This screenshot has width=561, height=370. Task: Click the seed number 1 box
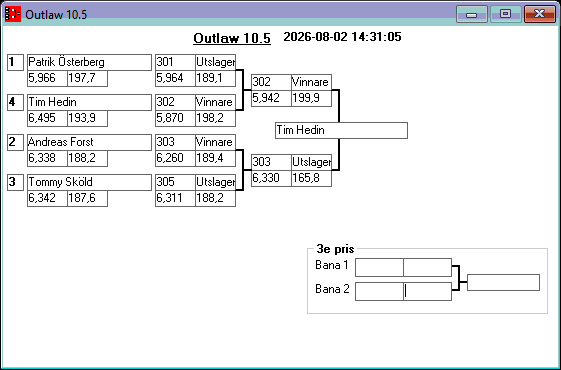pos(15,62)
